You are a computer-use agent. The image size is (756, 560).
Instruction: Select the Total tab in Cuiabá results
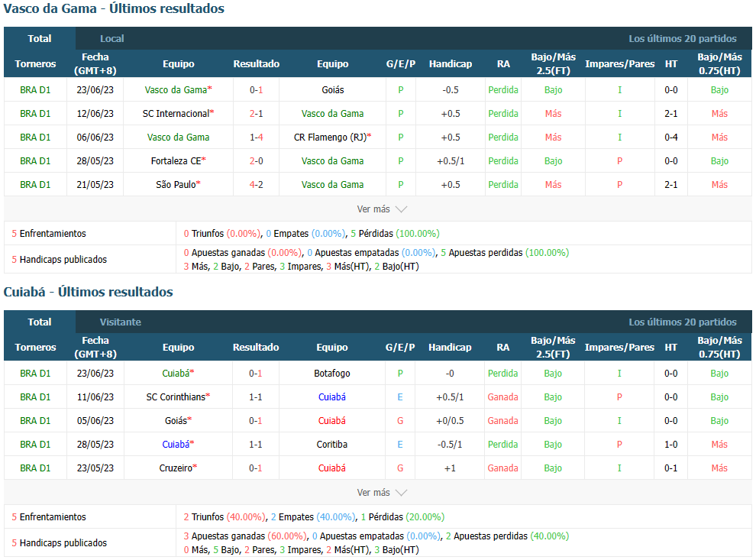tap(40, 322)
